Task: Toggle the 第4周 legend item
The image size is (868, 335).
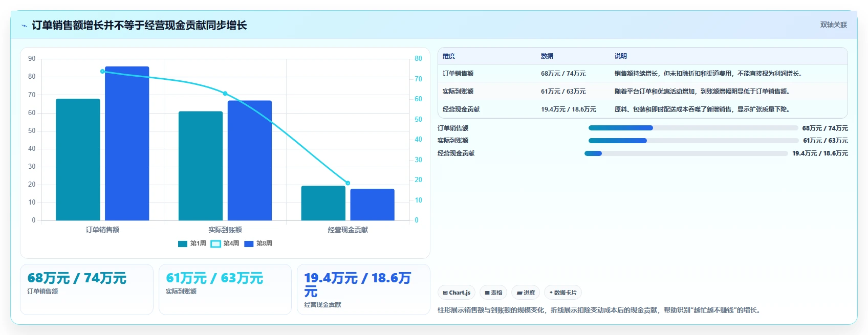Action: [x=225, y=243]
